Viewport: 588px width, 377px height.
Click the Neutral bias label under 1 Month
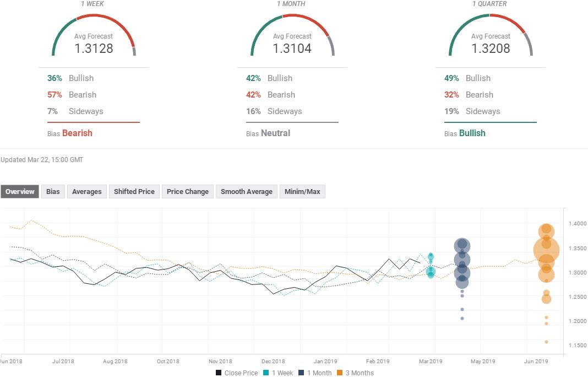tap(275, 133)
